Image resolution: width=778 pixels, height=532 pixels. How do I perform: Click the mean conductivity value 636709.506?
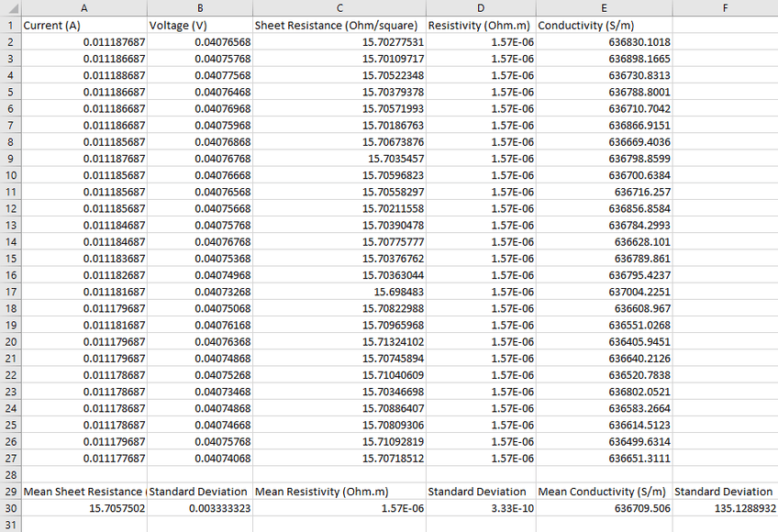604,508
